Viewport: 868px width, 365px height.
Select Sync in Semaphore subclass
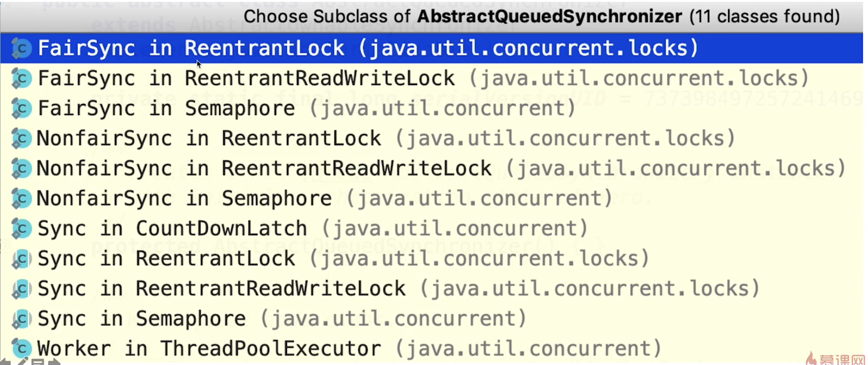tap(432, 319)
